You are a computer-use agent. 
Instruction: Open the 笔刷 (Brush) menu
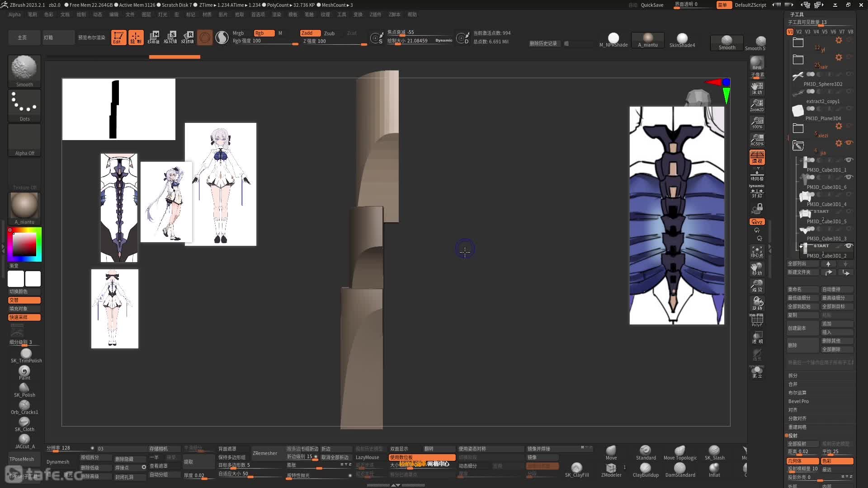[x=33, y=14]
